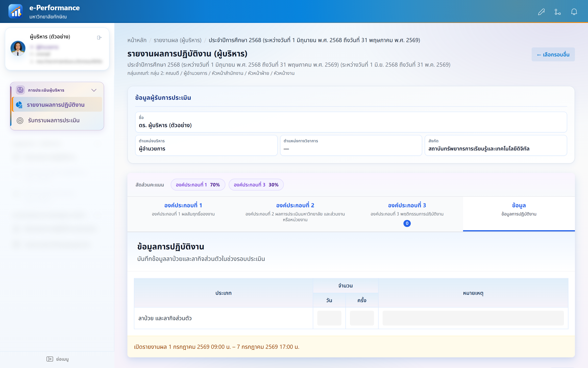Screen dimensions: 588x368
Task: Click the ลาป่วย และลากิจส่วนตัว row label
Action: [165, 318]
